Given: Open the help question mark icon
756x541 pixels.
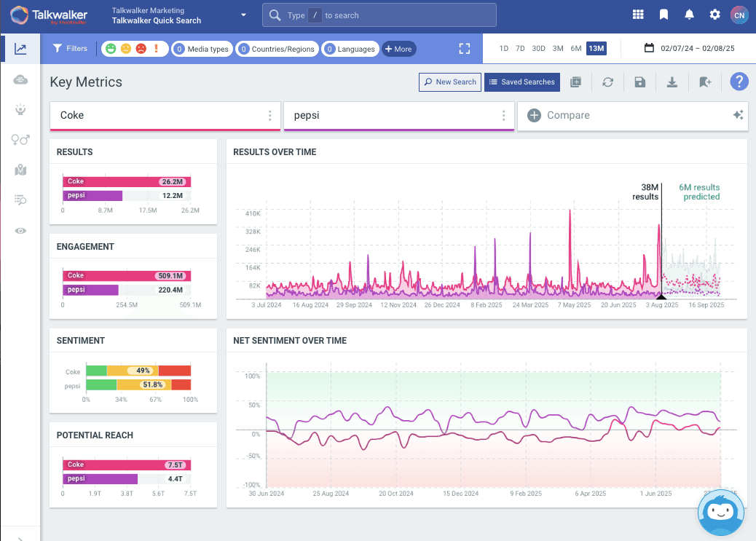Looking at the screenshot, I should [739, 82].
